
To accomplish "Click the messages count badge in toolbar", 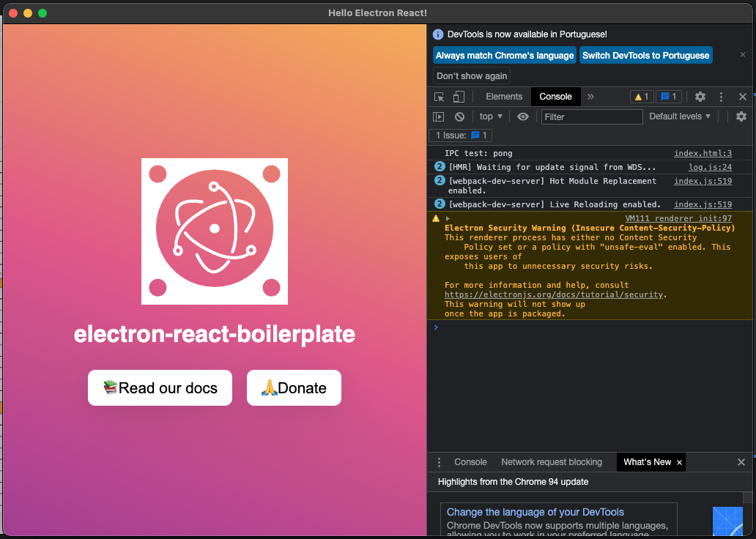I will click(x=669, y=97).
